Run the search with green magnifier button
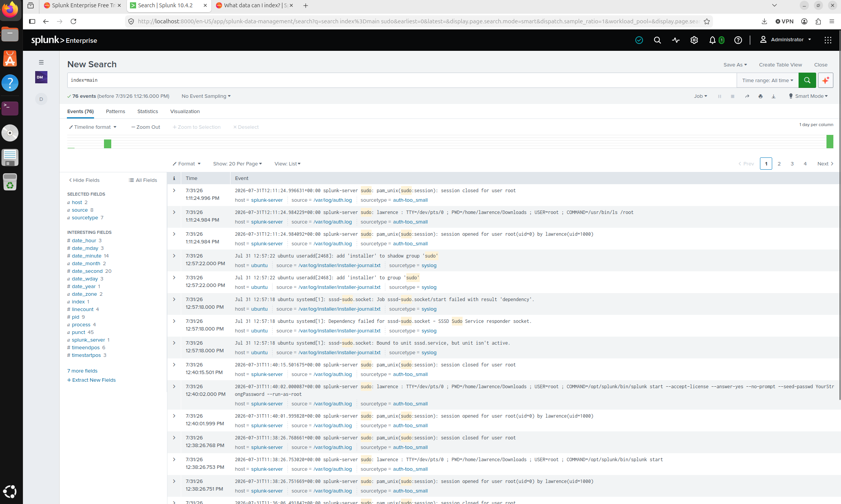This screenshot has height=504, width=841. 807,80
